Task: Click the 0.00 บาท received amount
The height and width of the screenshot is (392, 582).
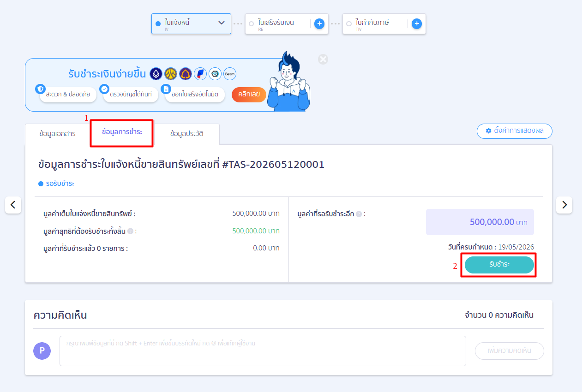Action: 266,248
